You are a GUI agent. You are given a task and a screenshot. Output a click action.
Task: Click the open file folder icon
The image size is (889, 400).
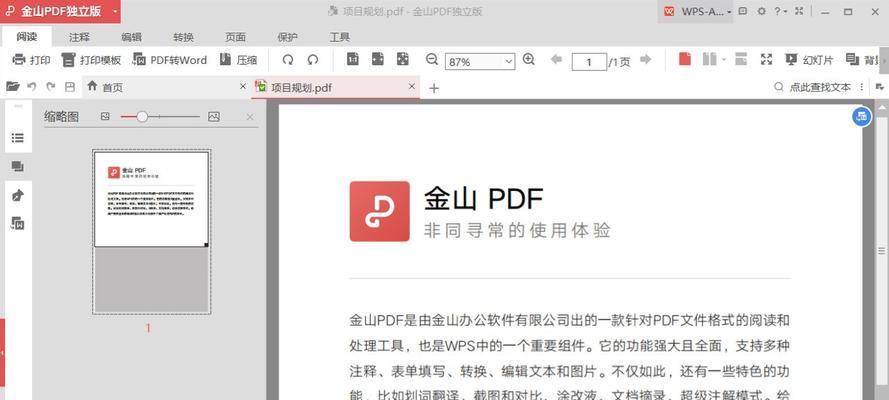tap(12, 86)
